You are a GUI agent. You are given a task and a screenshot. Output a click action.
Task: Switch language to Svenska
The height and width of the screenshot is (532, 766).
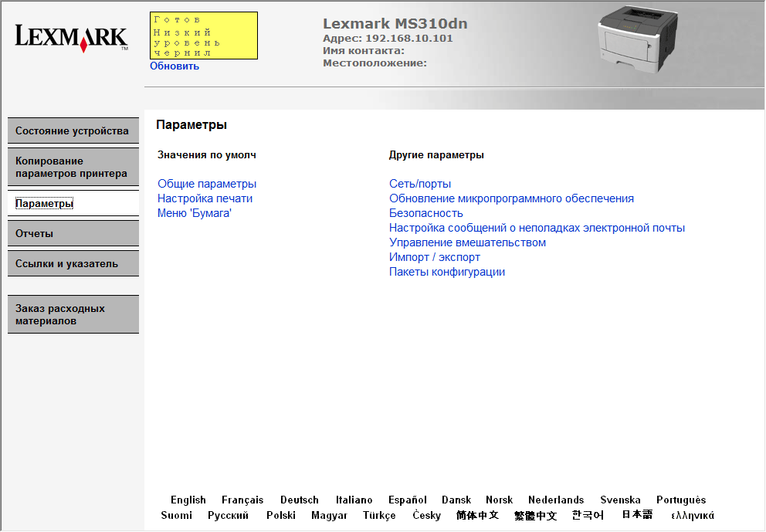(x=620, y=500)
